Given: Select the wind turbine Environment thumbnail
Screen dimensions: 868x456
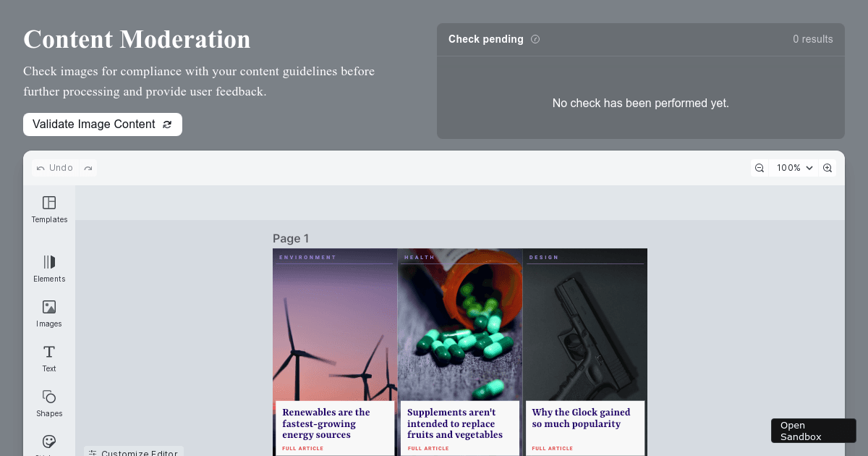Looking at the screenshot, I should [x=334, y=326].
